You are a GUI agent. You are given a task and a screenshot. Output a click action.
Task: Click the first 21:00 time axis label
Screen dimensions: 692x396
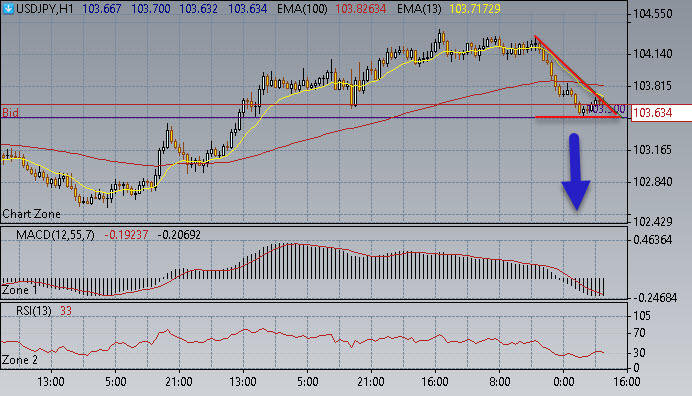pos(179,381)
